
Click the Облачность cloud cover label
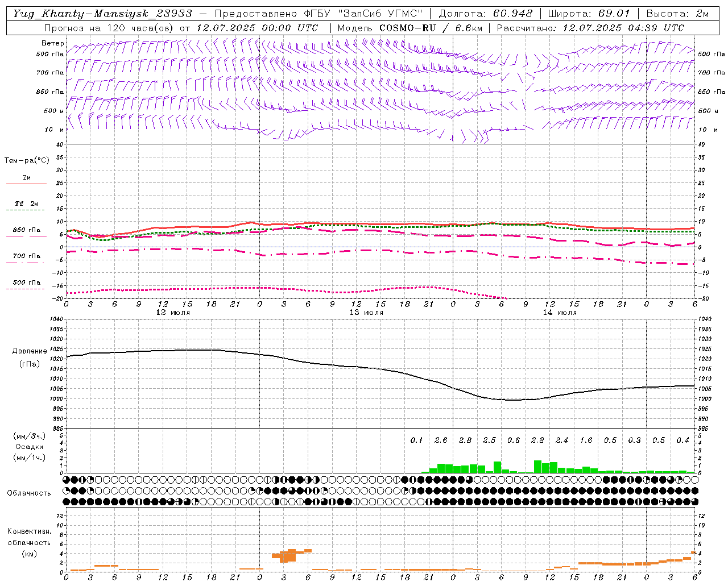29,493
